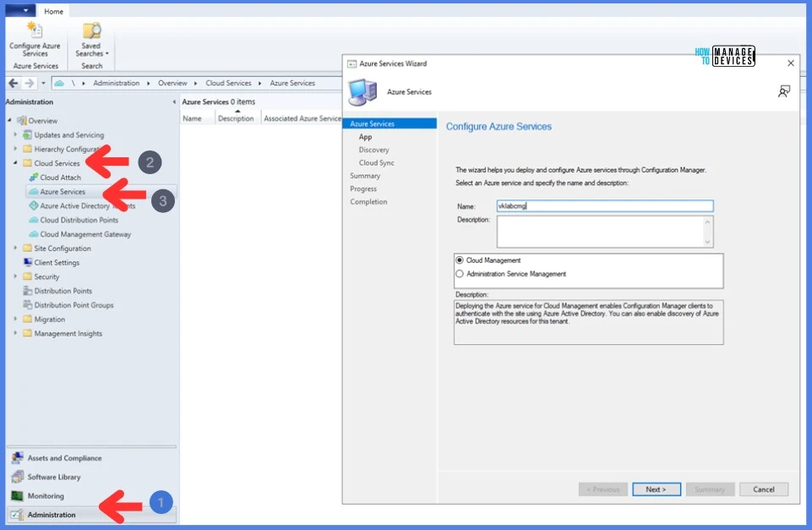The height and width of the screenshot is (530, 812).
Task: Click the Summary button at the wizard bottom
Action: (710, 489)
